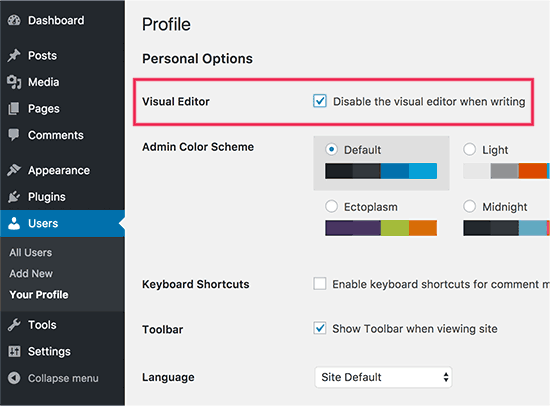The image size is (550, 406).
Task: Click the Collapse menu text
Action: [x=63, y=378]
